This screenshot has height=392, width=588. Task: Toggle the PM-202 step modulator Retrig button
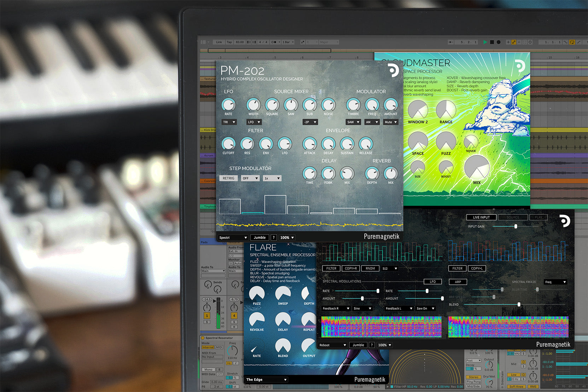228,178
